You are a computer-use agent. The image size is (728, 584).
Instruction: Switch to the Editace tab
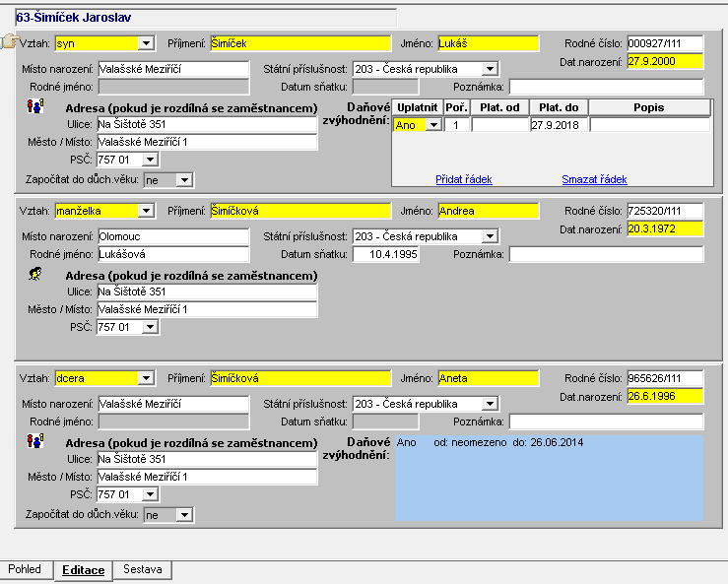coord(84,570)
